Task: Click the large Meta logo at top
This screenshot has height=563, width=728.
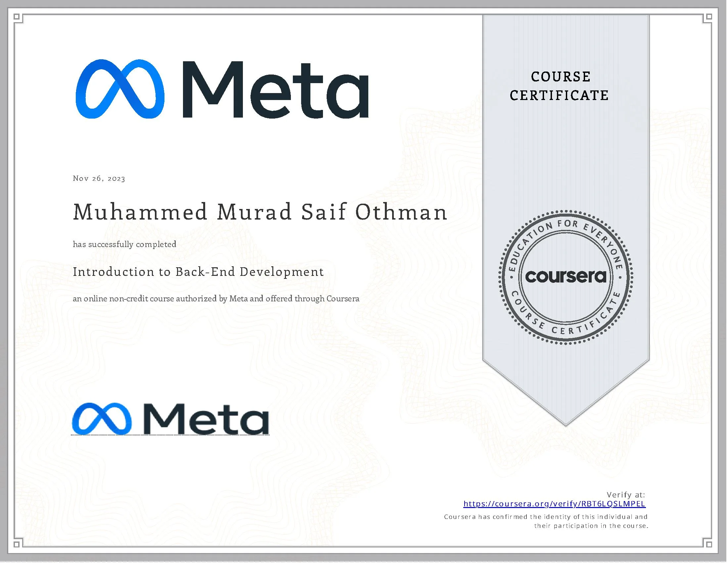Action: (x=222, y=89)
